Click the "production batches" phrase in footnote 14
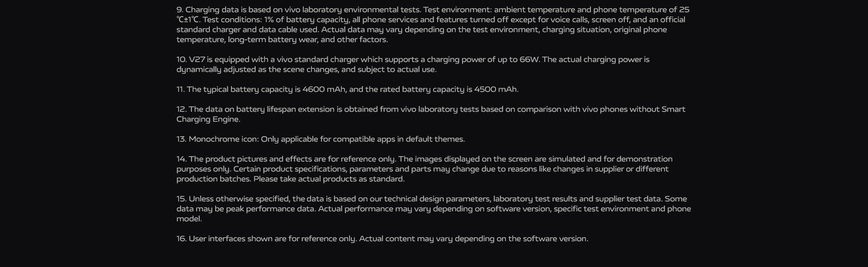 pos(213,179)
